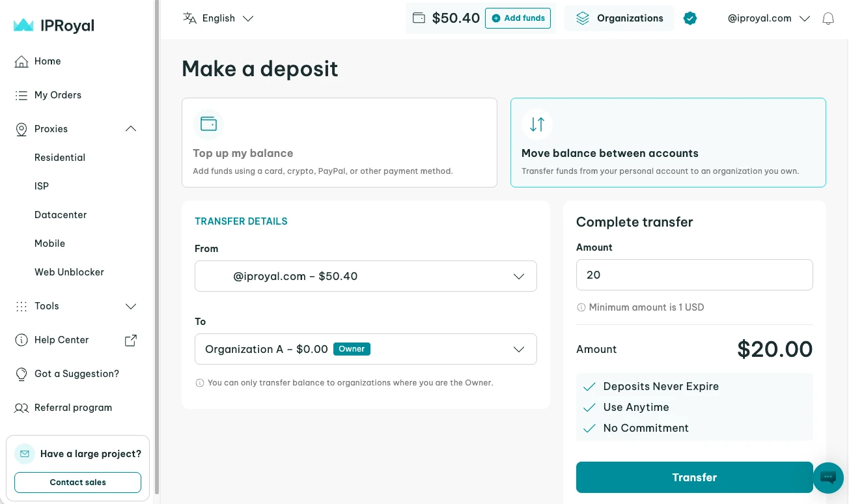
Task: Open the live chat bubble
Action: click(x=828, y=477)
